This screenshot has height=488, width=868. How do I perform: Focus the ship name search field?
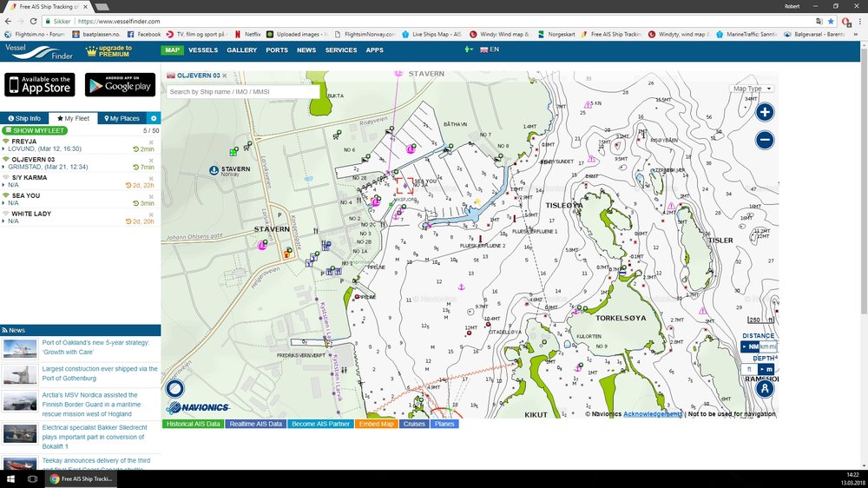[243, 92]
